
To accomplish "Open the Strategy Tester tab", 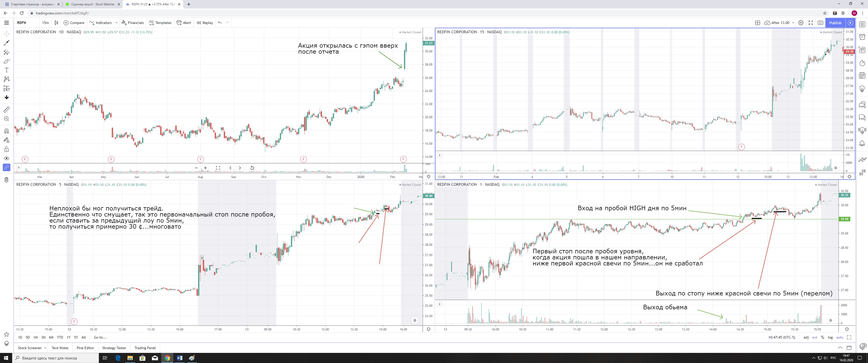I will (114, 348).
